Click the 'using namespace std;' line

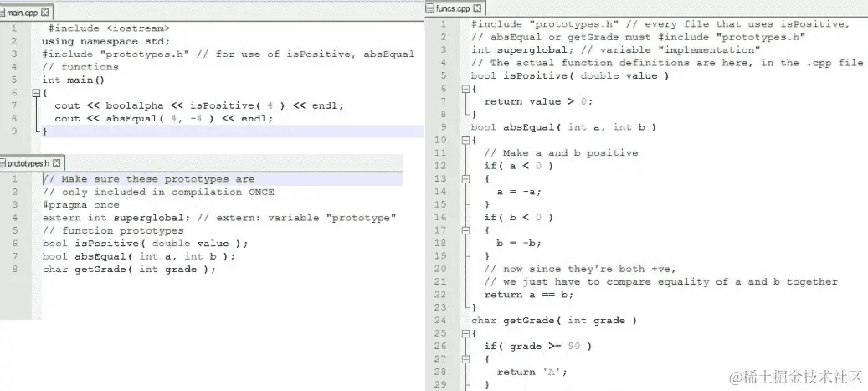pos(105,41)
